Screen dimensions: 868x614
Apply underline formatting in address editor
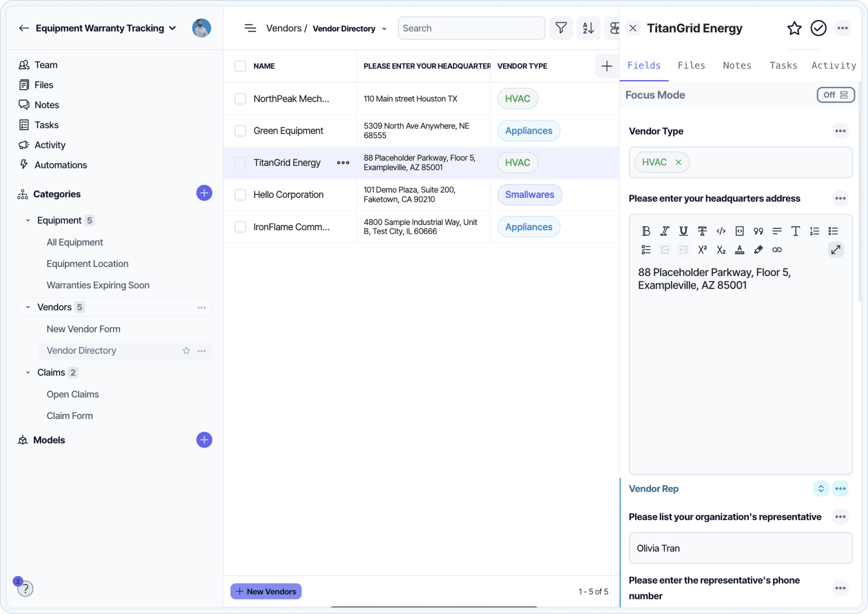pos(683,231)
